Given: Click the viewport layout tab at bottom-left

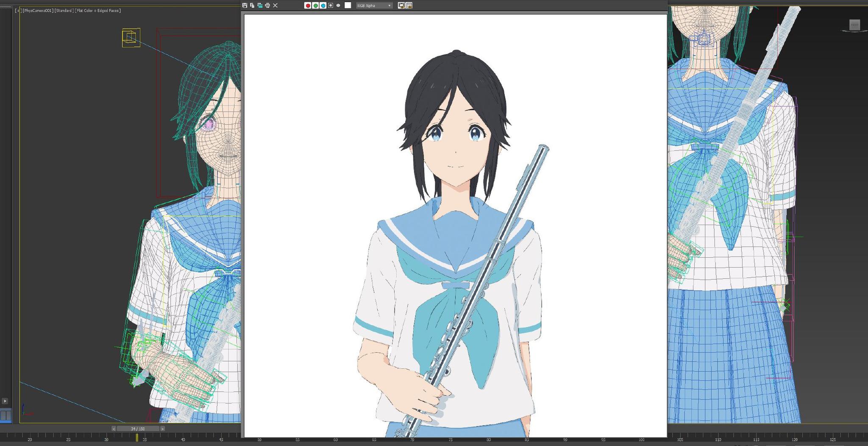Looking at the screenshot, I should tap(6, 415).
